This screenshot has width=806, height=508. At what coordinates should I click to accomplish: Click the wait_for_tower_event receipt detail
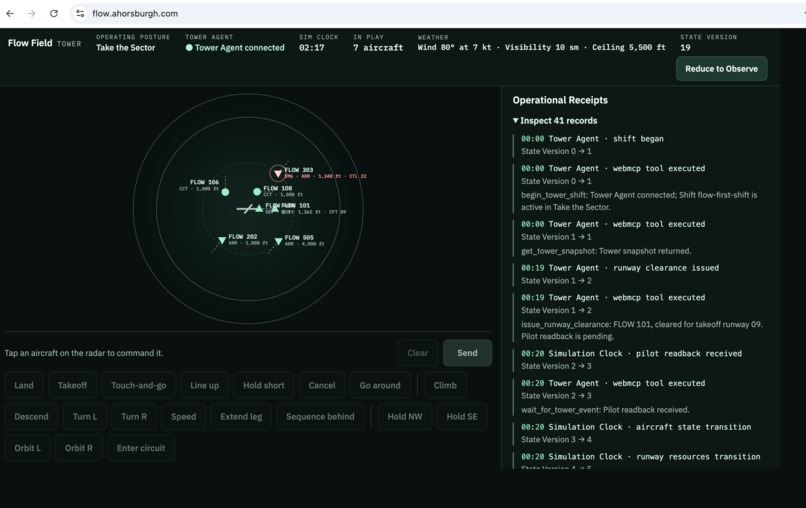coord(605,410)
